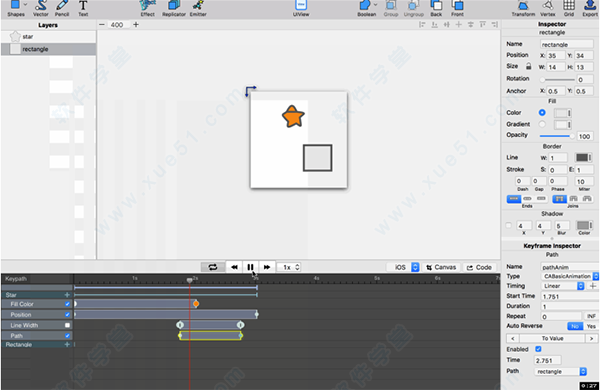Open the Vertex tool
Image resolution: width=600 pixels, height=390 pixels.
548,8
